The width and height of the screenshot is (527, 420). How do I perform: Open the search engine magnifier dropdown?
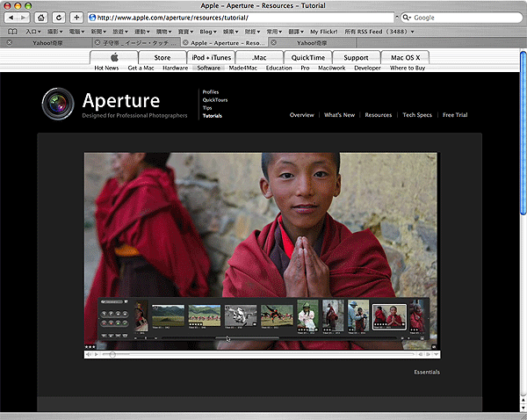click(x=406, y=18)
